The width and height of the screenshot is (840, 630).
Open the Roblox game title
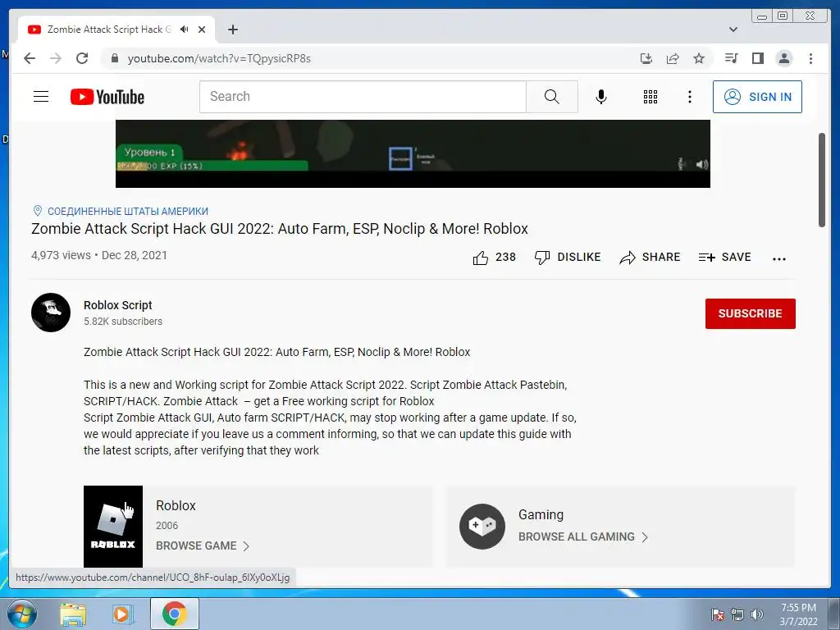[176, 505]
